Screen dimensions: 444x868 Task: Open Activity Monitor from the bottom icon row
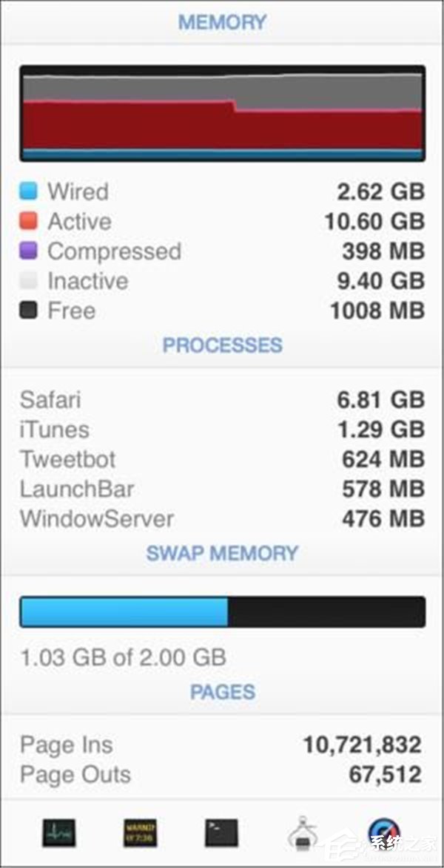[58, 833]
